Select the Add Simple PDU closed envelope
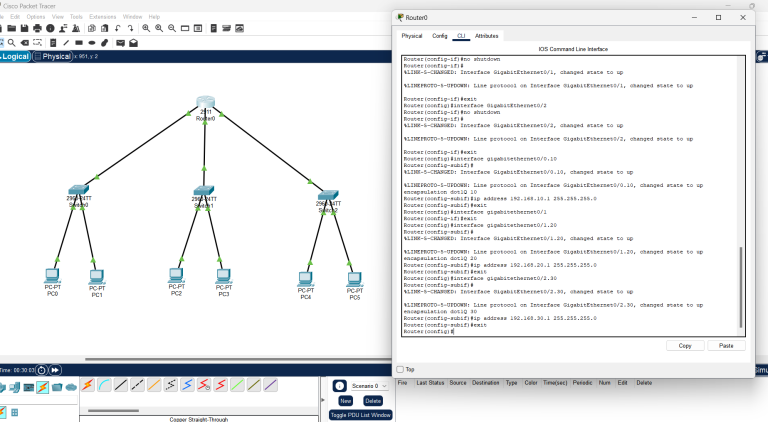Image resolution: width=768 pixels, height=422 pixels. point(120,43)
